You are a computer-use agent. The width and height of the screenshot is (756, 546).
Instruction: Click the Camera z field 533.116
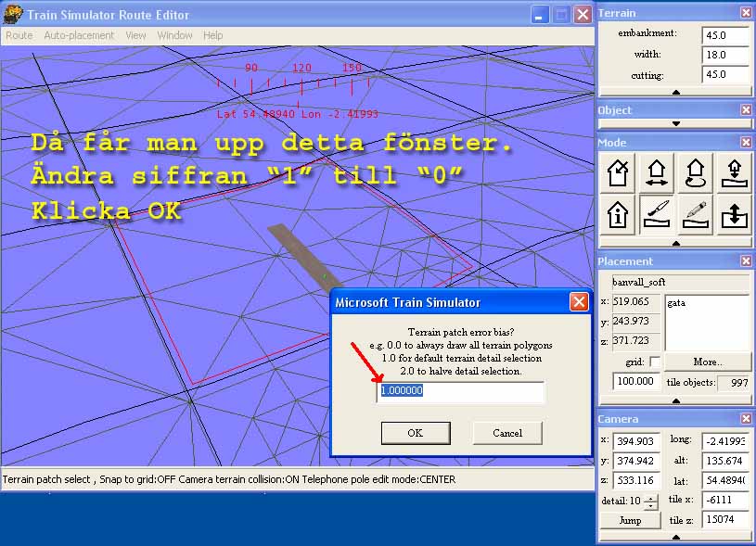click(636, 480)
